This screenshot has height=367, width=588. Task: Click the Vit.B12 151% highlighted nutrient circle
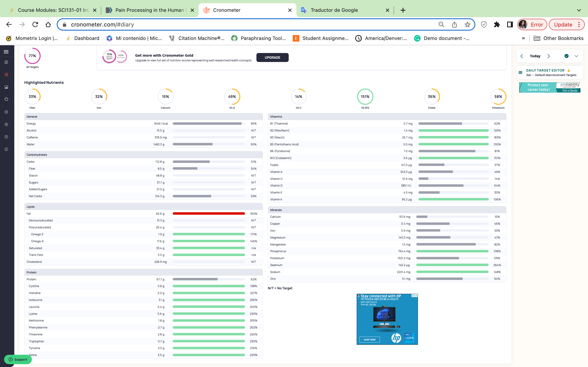[x=365, y=97]
